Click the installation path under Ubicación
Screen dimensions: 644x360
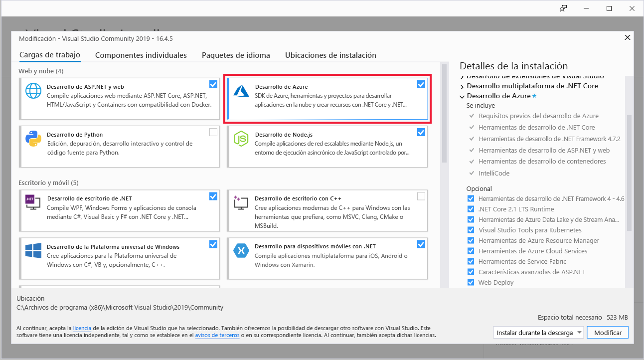coord(120,308)
